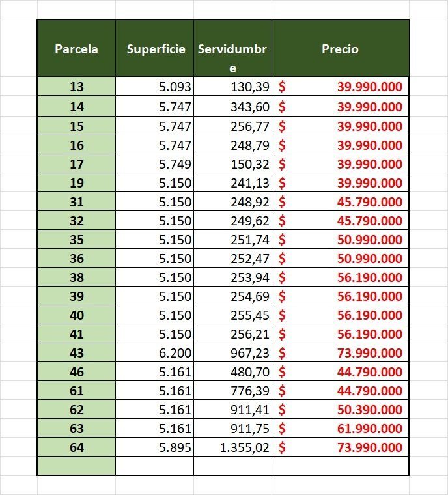Image resolution: width=448 pixels, height=495 pixels.
Task: Click the Servidumbre cell 343,60
Action: tap(232, 106)
